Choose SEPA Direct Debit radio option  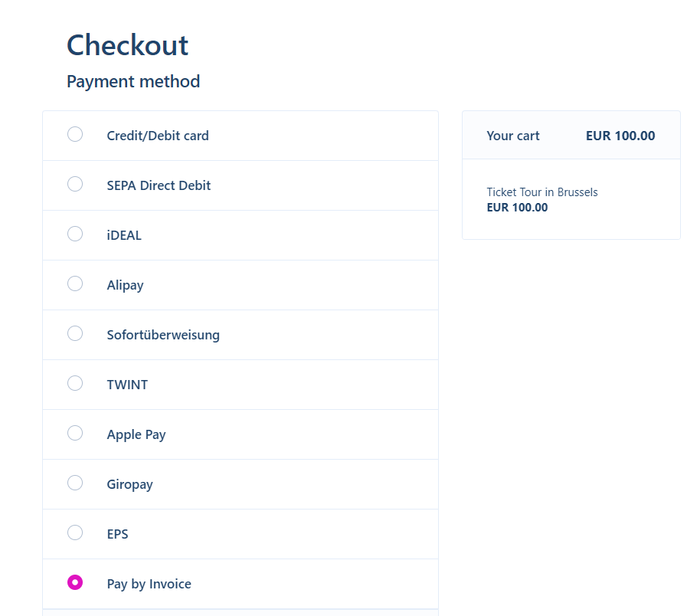coord(75,185)
